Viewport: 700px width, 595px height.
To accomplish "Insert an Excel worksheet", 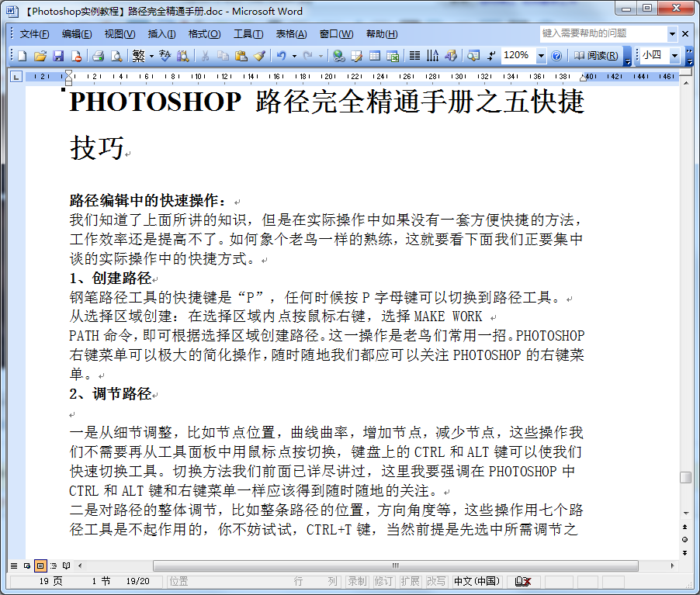I will 393,56.
